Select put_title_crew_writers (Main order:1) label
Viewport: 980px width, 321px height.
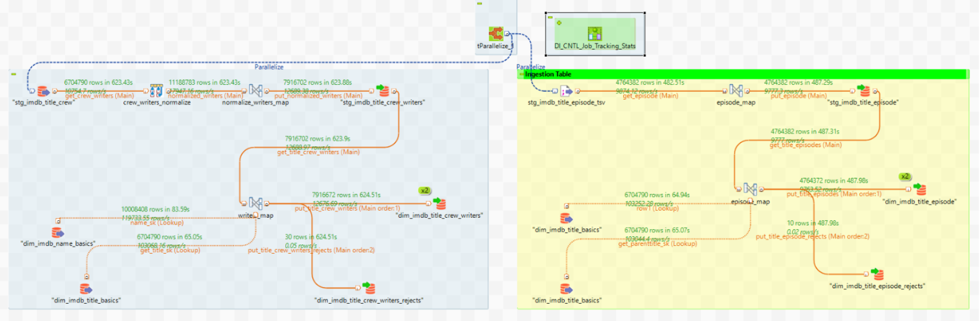(347, 208)
